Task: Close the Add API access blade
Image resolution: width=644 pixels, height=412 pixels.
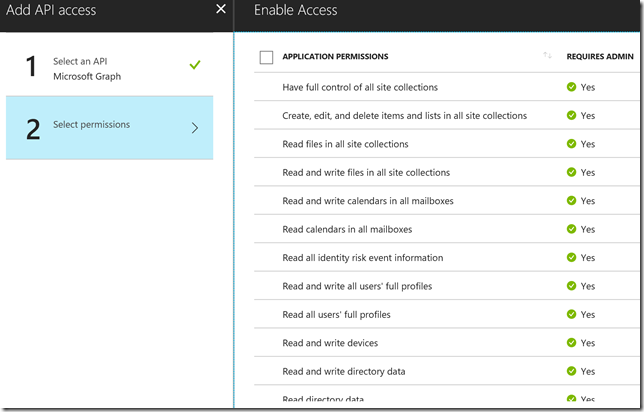Action: (221, 9)
